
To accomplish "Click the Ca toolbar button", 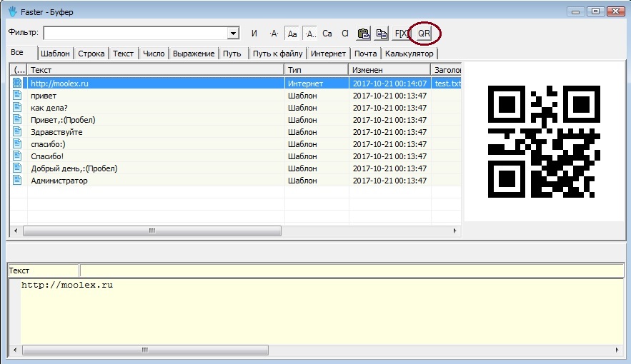I will [327, 34].
